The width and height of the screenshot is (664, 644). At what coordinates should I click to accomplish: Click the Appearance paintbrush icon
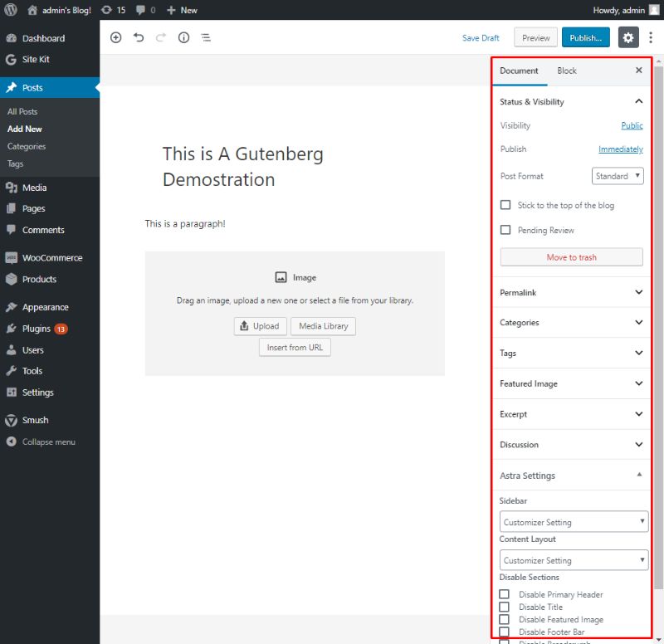(12, 307)
